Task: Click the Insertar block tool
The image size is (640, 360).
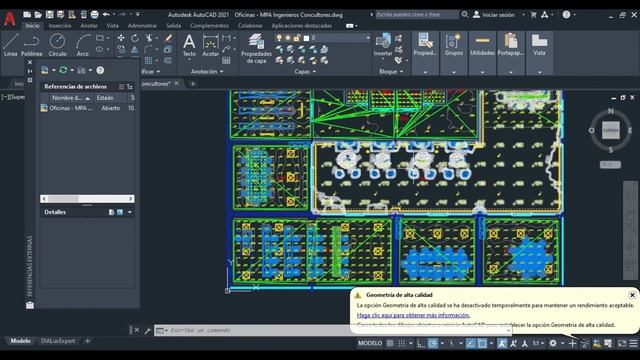Action: [383, 45]
